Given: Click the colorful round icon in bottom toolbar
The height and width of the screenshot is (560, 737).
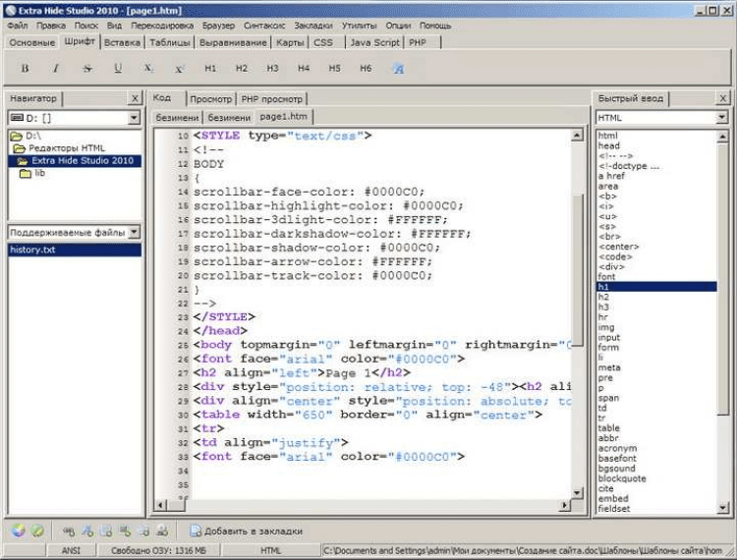Looking at the screenshot, I should click(x=18, y=531).
